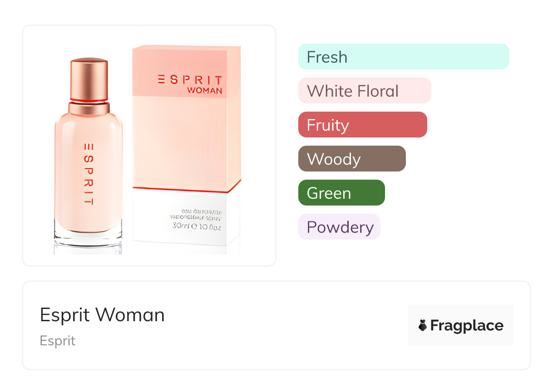This screenshot has width=553, height=392.
Task: Choose the Green accord bar
Action: click(x=341, y=193)
